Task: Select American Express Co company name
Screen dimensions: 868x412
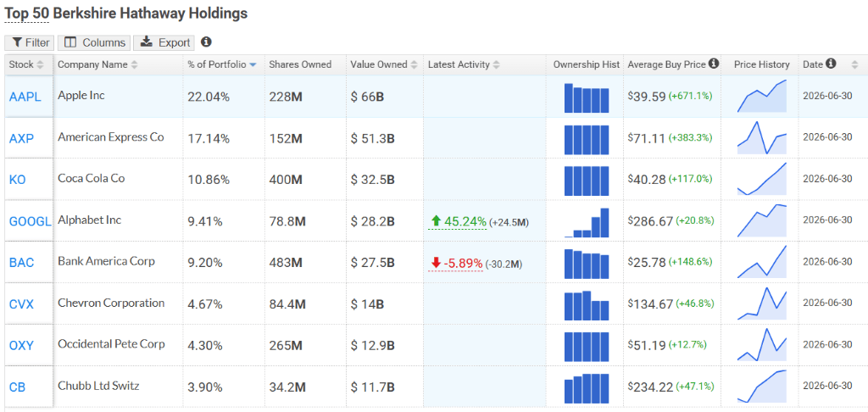Action: coord(111,136)
